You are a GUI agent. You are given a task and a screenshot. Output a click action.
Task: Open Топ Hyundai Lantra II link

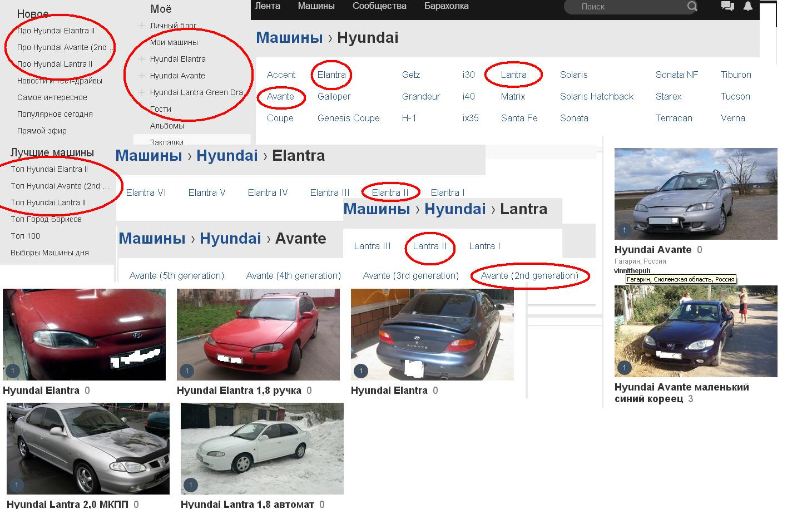[48, 202]
